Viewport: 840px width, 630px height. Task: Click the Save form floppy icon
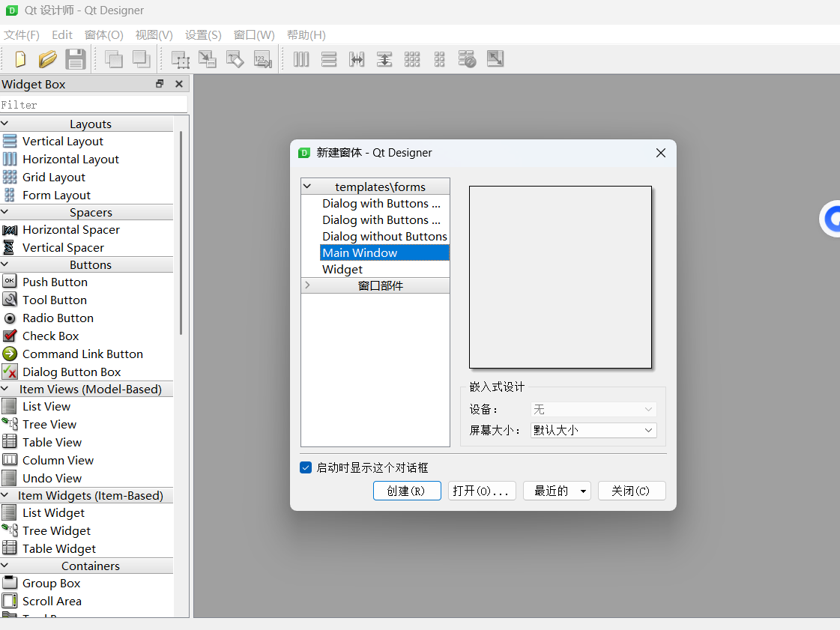click(x=76, y=59)
